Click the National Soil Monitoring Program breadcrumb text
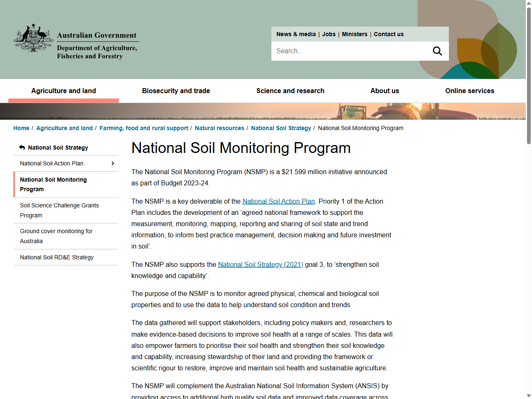Image resolution: width=532 pixels, height=399 pixels. pos(360,128)
